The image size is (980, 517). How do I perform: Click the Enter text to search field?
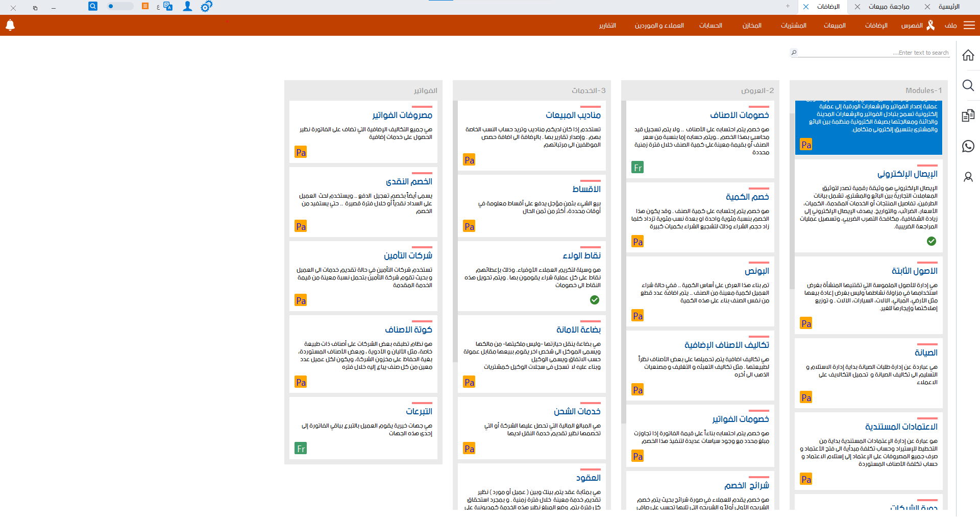(x=893, y=52)
